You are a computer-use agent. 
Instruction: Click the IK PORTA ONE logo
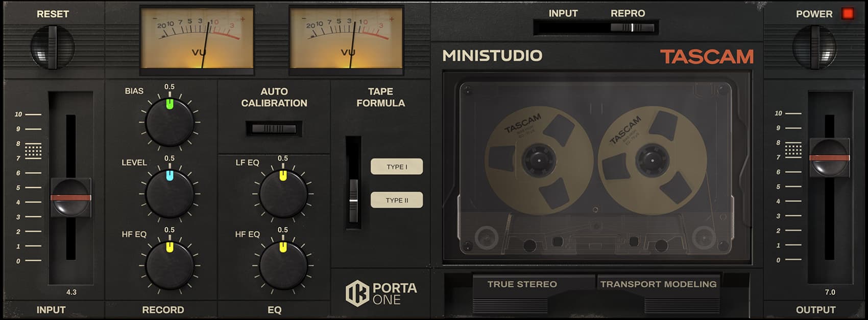pyautogui.click(x=381, y=294)
